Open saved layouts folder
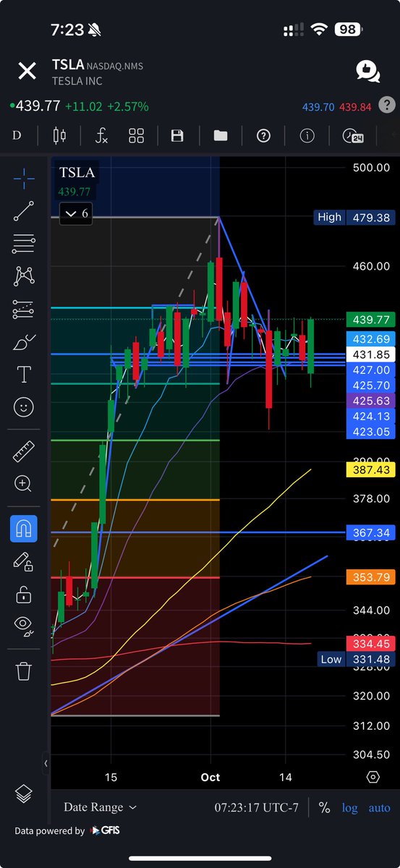 click(x=220, y=135)
